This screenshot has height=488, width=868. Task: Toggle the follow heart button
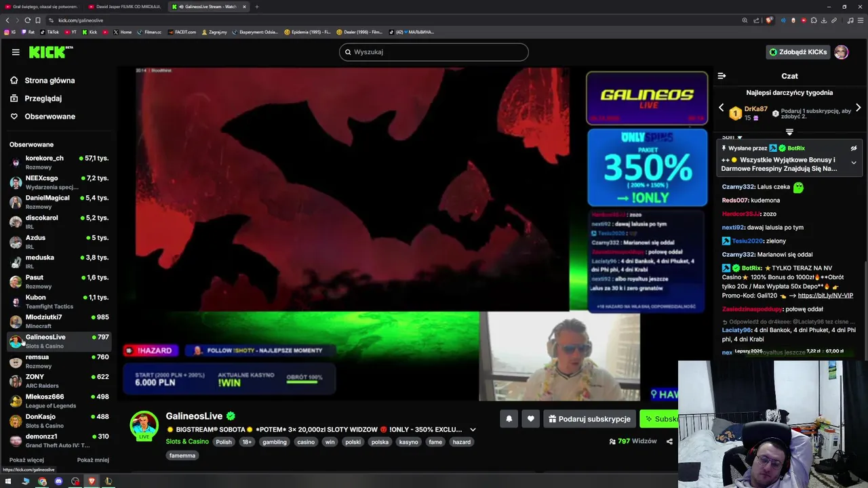point(531,419)
